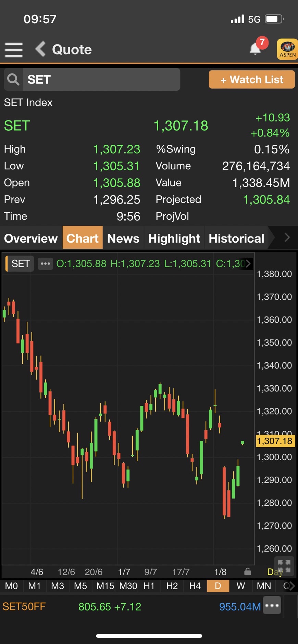Viewport: 298px width, 644px height.
Task: Add SET to Watch List
Action: pyautogui.click(x=252, y=79)
